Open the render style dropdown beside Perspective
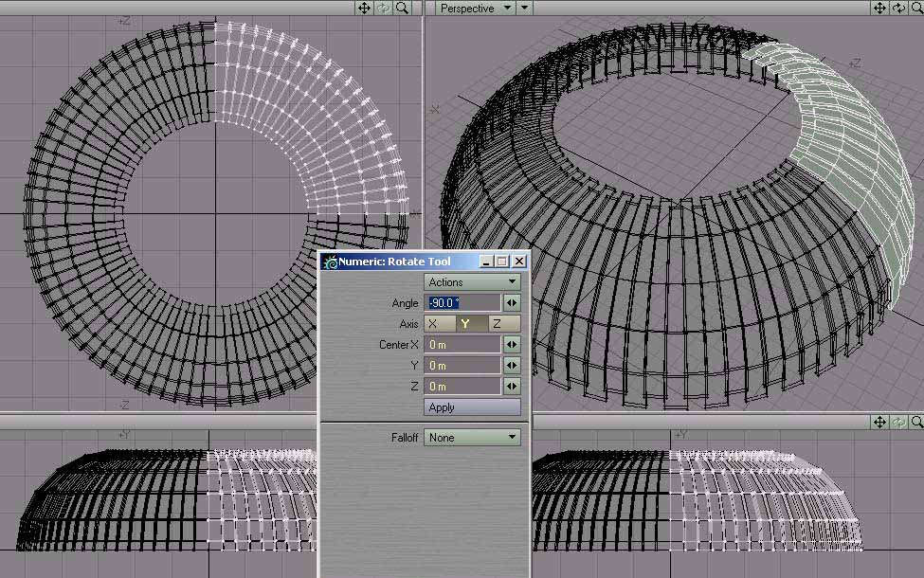Screen dimensions: 924x578 pos(525,9)
